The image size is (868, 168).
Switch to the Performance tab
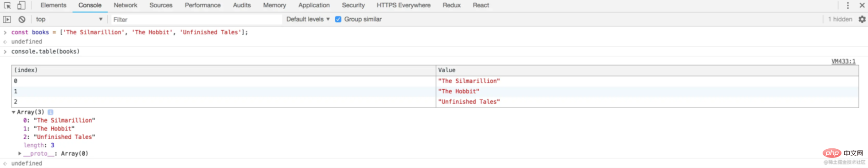click(202, 5)
